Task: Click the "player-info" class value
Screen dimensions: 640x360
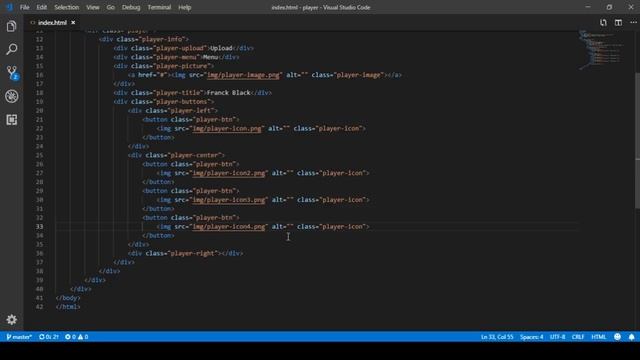Action: pyautogui.click(x=162, y=39)
